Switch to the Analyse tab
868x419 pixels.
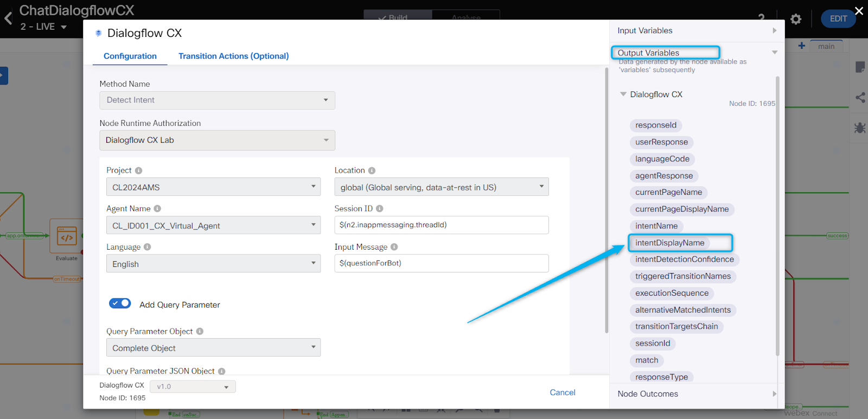pyautogui.click(x=466, y=17)
